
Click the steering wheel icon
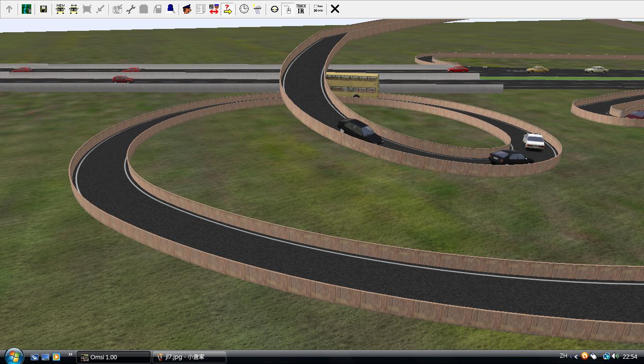[274, 9]
